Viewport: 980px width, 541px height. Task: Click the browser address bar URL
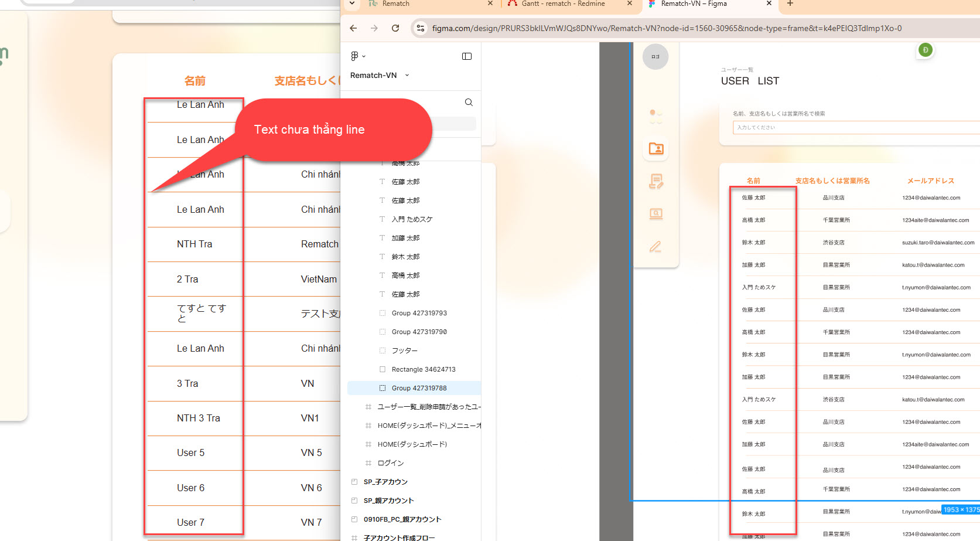(667, 28)
